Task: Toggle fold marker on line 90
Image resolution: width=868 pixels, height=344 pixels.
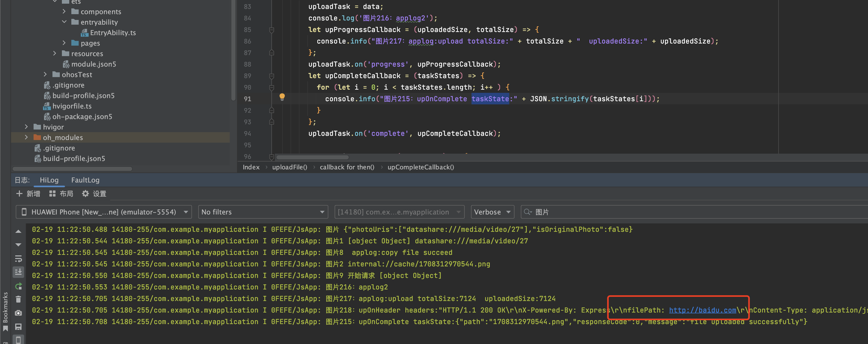Action: (x=272, y=88)
